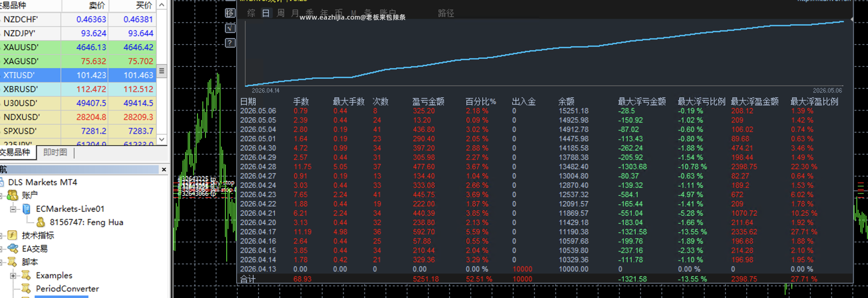Open the 技术指标 tree item
This screenshot has width=868, height=298.
click(38, 235)
